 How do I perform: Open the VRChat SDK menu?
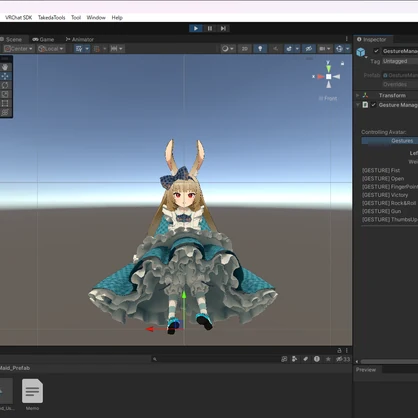pos(19,18)
